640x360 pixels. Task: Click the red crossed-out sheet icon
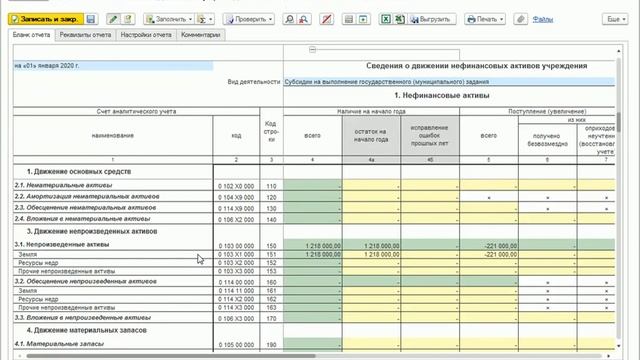(x=327, y=19)
